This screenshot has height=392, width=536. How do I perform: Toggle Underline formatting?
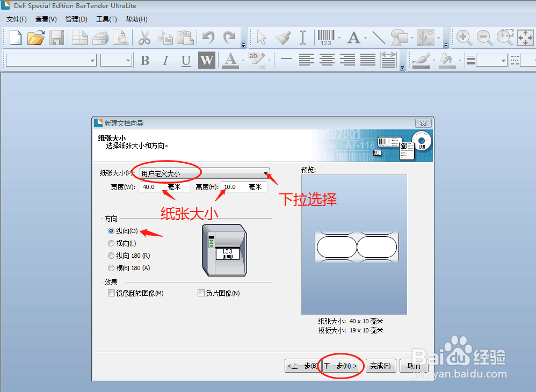(186, 61)
